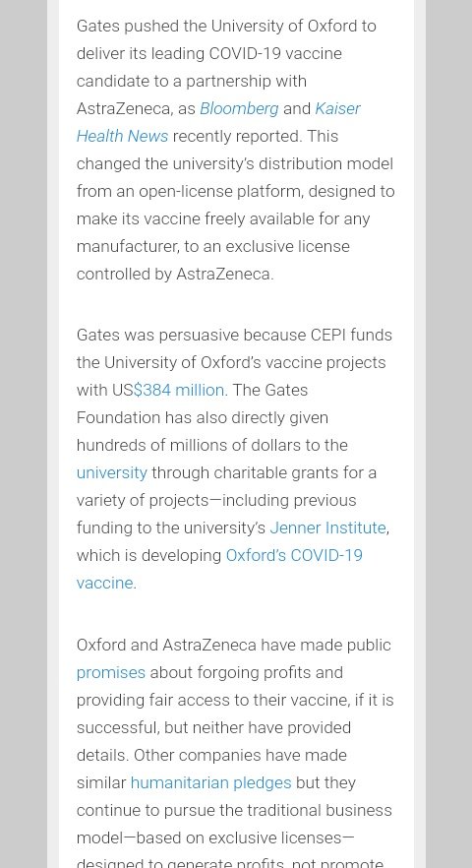Visit the Jenner Institute link

click(x=327, y=528)
